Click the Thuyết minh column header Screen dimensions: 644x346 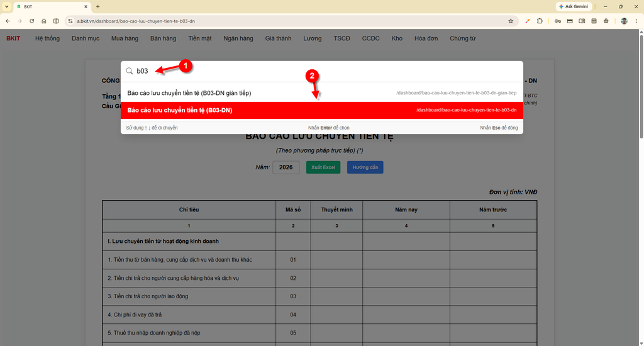337,209
